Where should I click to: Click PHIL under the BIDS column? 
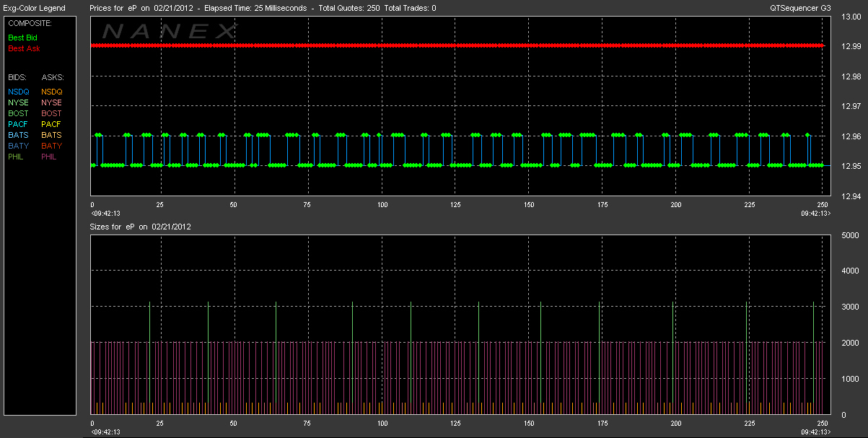click(17, 157)
